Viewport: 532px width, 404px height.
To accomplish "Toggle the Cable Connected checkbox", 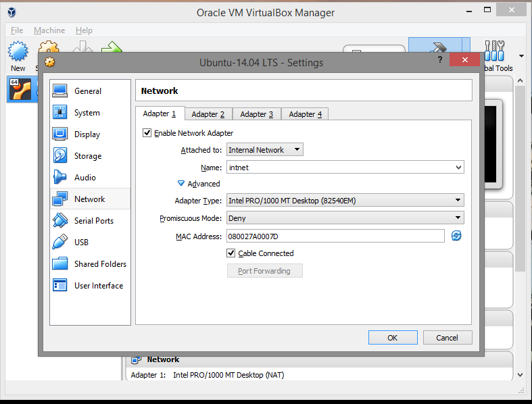I will click(x=231, y=253).
